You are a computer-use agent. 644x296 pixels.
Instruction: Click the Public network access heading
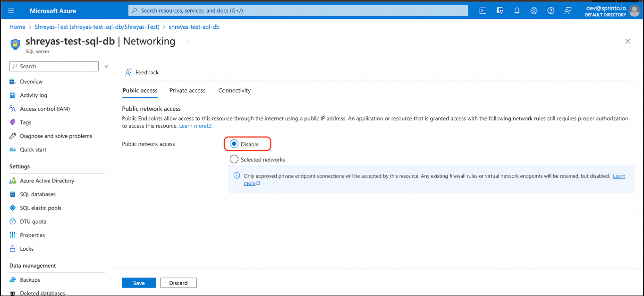pyautogui.click(x=151, y=109)
